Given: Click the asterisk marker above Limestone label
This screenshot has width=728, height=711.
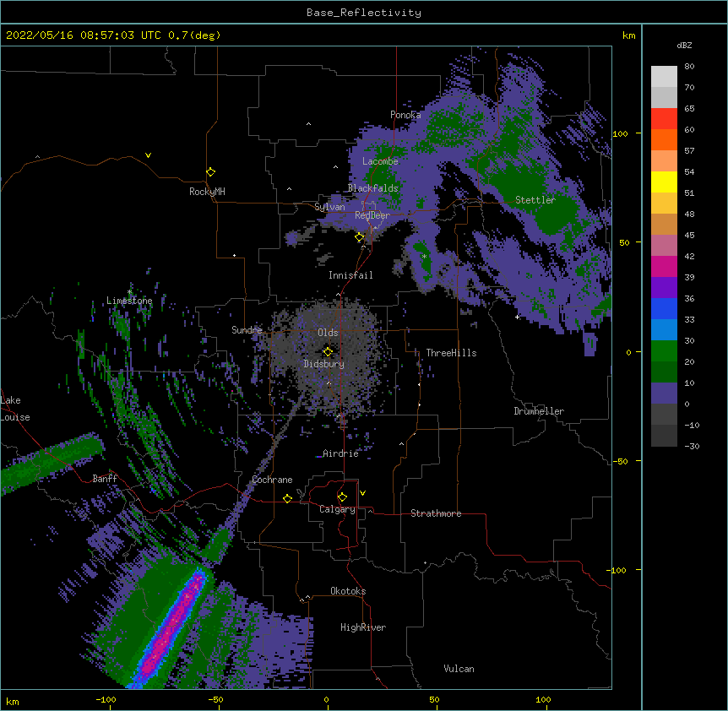Looking at the screenshot, I should 129,292.
